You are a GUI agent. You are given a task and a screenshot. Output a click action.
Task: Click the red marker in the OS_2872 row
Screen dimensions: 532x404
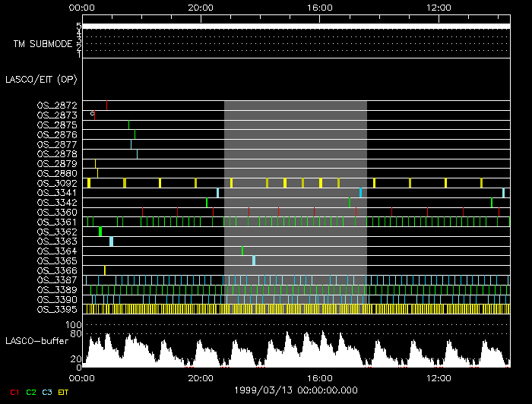(107, 105)
